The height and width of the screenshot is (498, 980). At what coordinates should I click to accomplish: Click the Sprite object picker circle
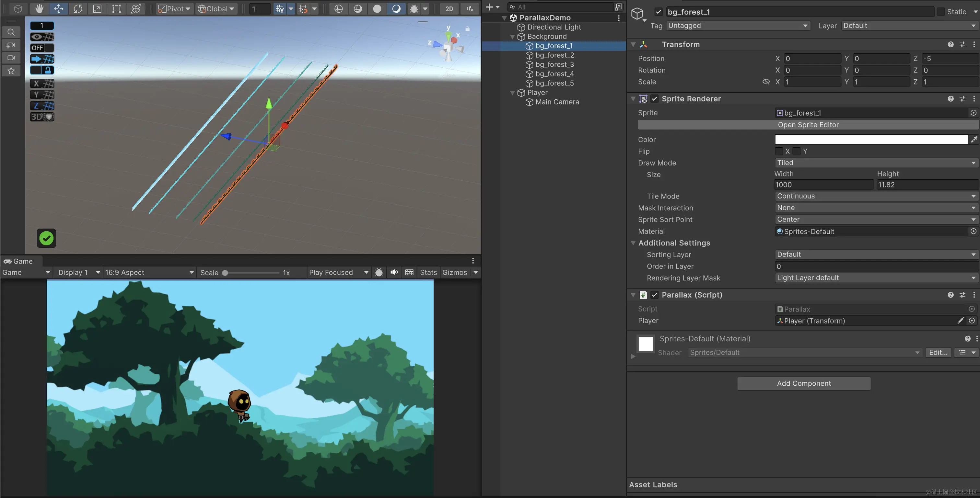pos(973,113)
